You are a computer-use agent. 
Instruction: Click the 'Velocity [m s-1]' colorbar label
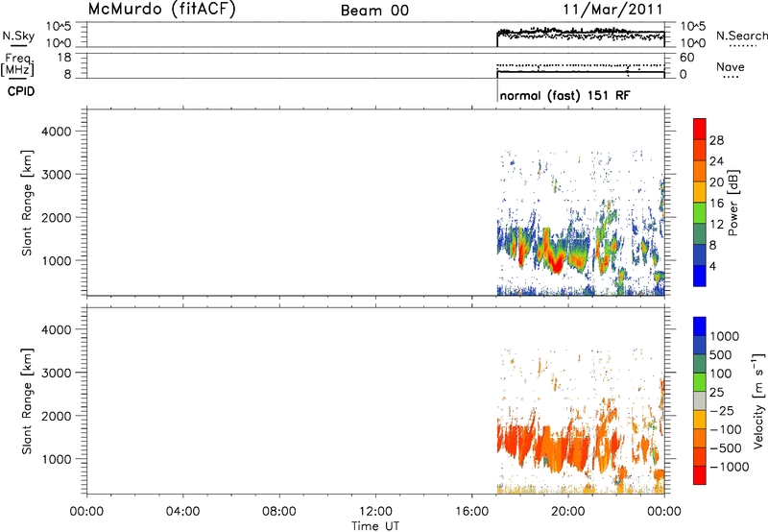click(x=758, y=400)
